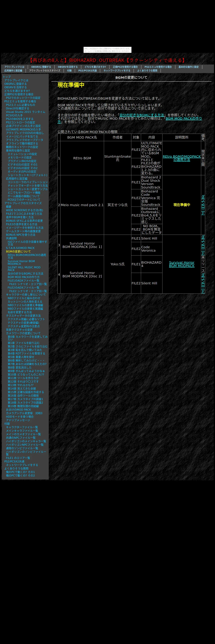Open sidebar link FILE1 のエリア一覧
This screenshot has height=644, width=215.
[x=18, y=458]
